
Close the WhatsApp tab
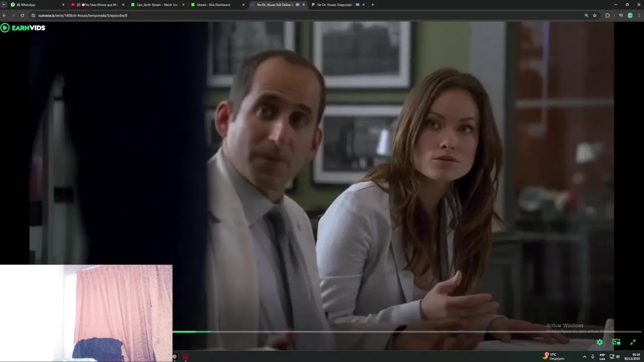[63, 5]
